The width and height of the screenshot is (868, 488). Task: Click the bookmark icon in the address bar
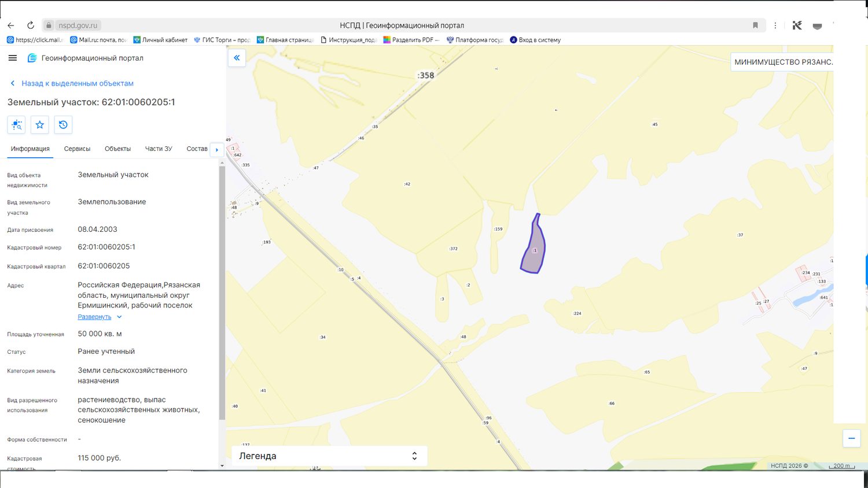pos(755,25)
